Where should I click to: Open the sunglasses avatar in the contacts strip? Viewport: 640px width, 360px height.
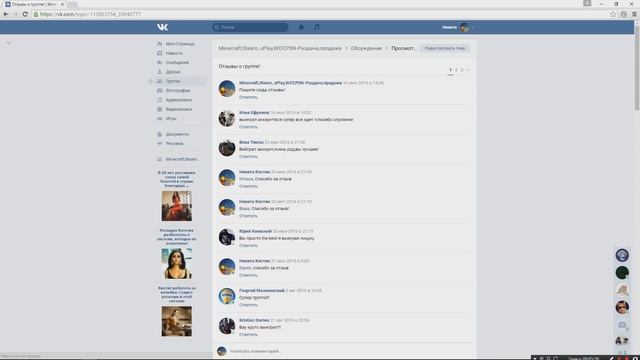click(x=622, y=307)
